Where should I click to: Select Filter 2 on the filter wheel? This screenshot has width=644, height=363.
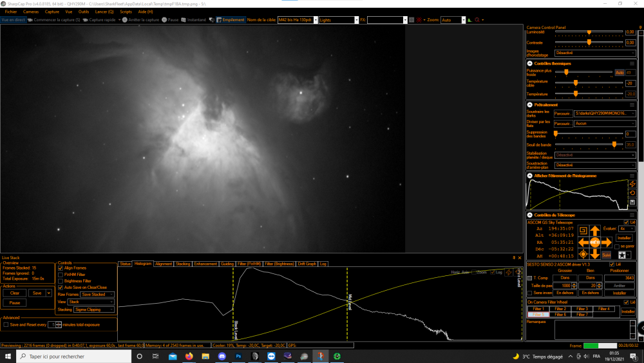560,309
